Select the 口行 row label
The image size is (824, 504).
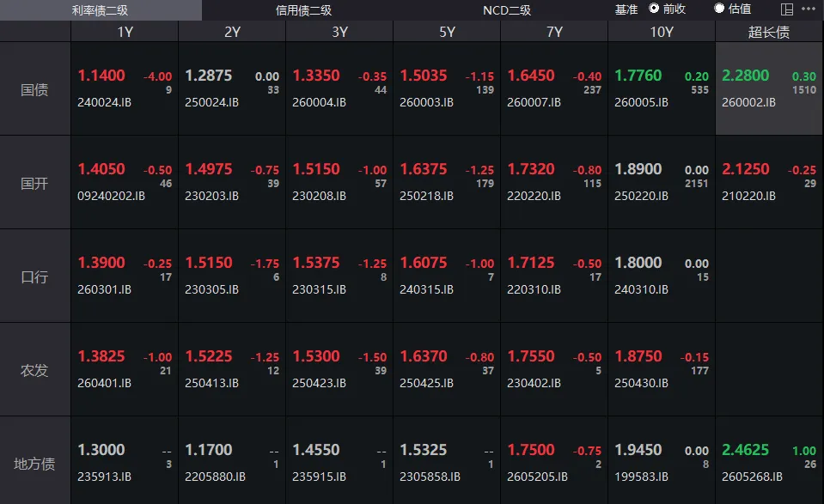pyautogui.click(x=34, y=276)
